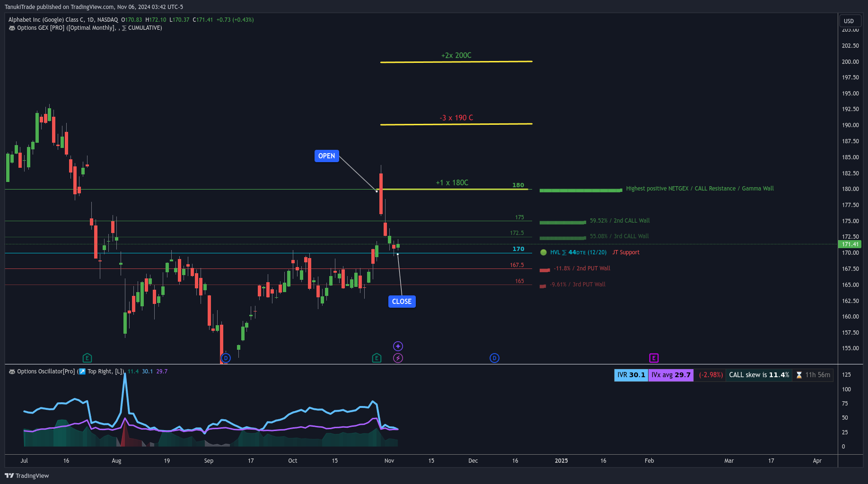Image resolution: width=868 pixels, height=484 pixels.
Task: Select the yellow line at 200 level
Action: (456, 62)
